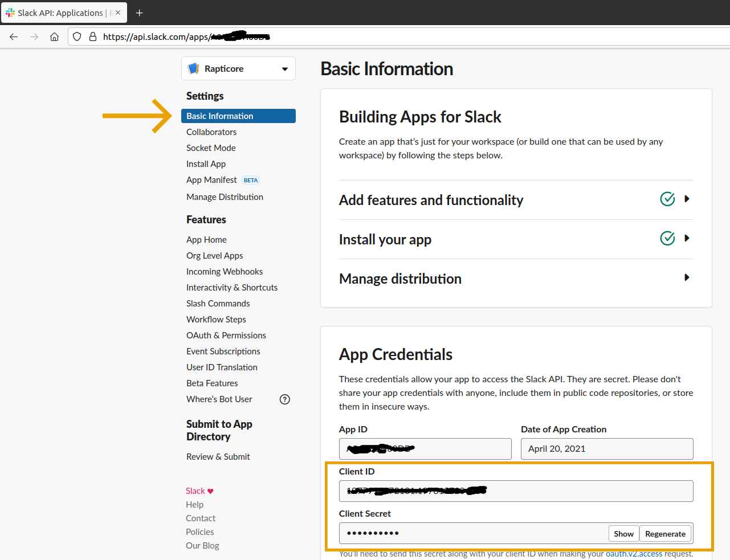Open Slash Commands page
The image size is (730, 560).
pyautogui.click(x=218, y=304)
